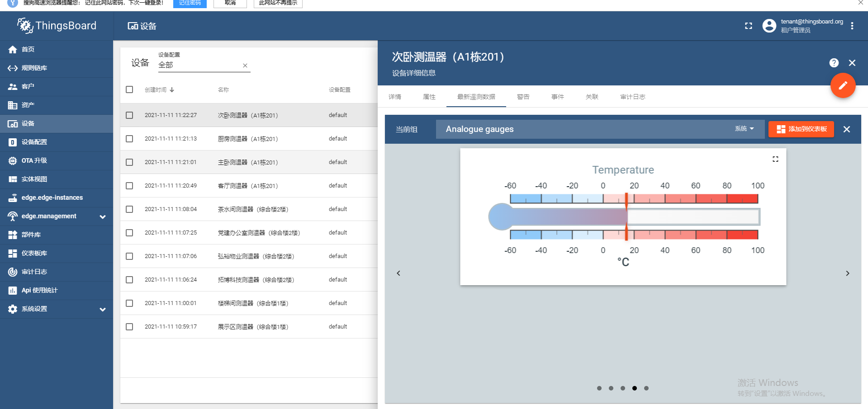
Task: Click 记住密码 in browser prompt
Action: [x=190, y=3]
